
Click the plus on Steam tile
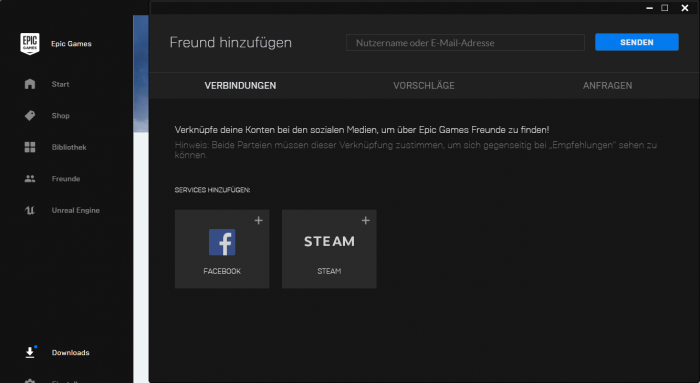[x=366, y=221]
